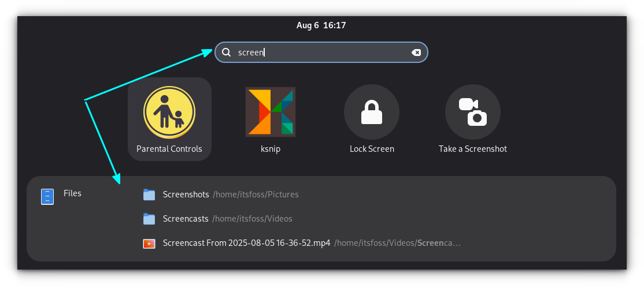Click the Screencasts folder icon

click(149, 219)
